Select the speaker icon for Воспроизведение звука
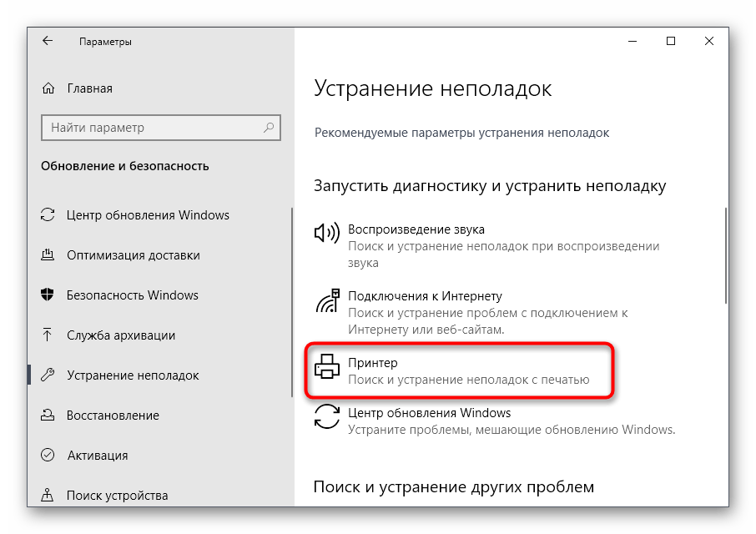The height and width of the screenshot is (534, 756). [329, 229]
